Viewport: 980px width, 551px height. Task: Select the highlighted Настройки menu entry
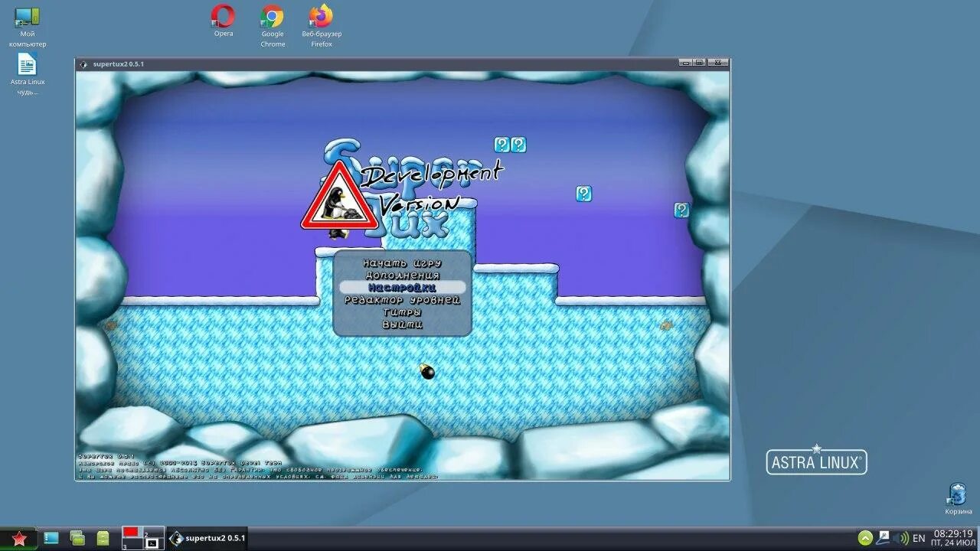pos(402,287)
